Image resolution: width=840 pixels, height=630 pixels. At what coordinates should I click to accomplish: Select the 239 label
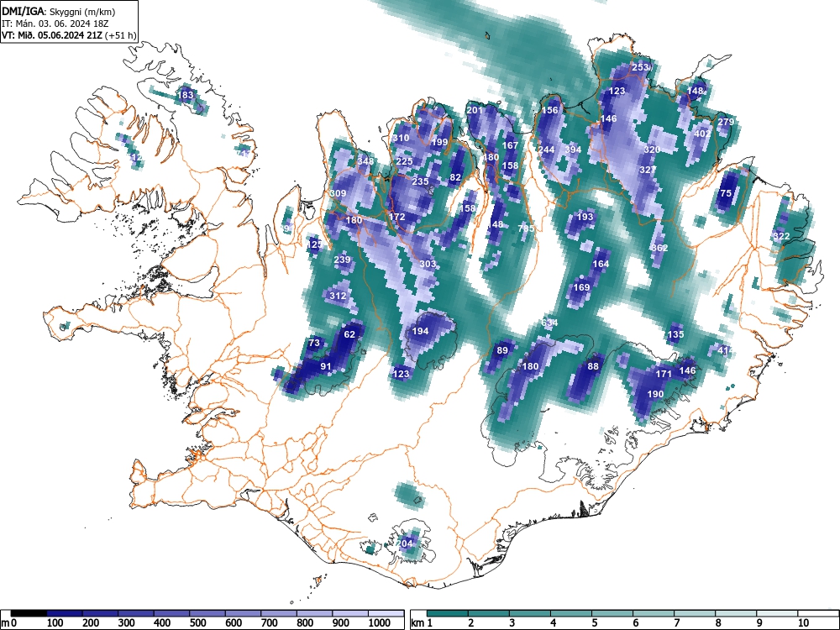coord(342,260)
